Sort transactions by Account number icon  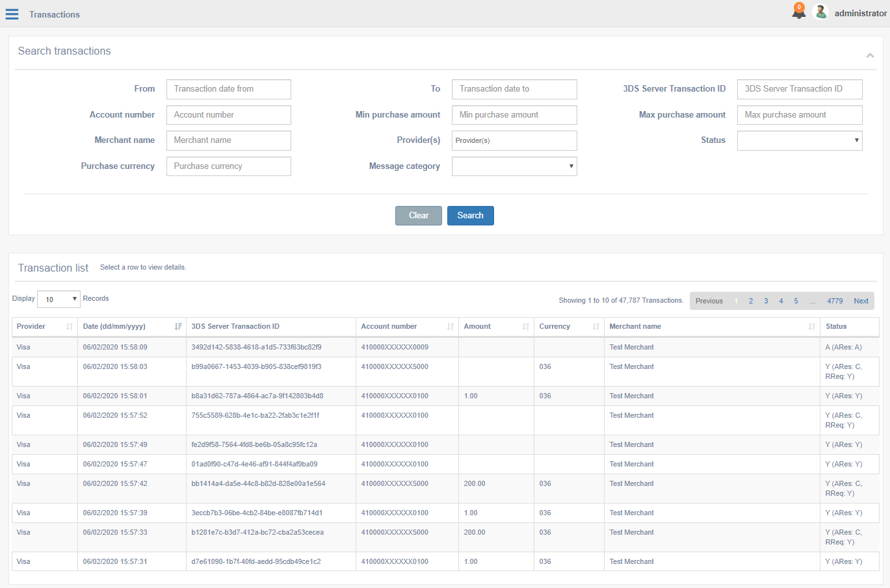pos(451,326)
